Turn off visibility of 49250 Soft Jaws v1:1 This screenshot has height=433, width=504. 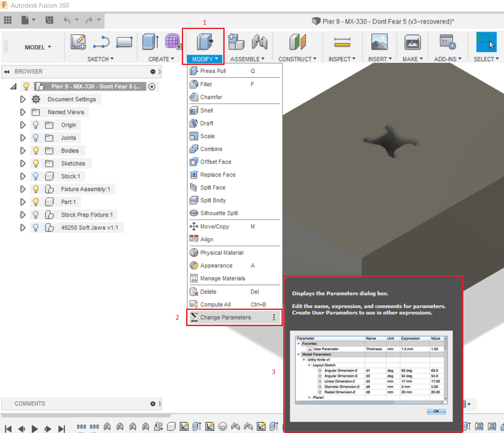coord(36,227)
